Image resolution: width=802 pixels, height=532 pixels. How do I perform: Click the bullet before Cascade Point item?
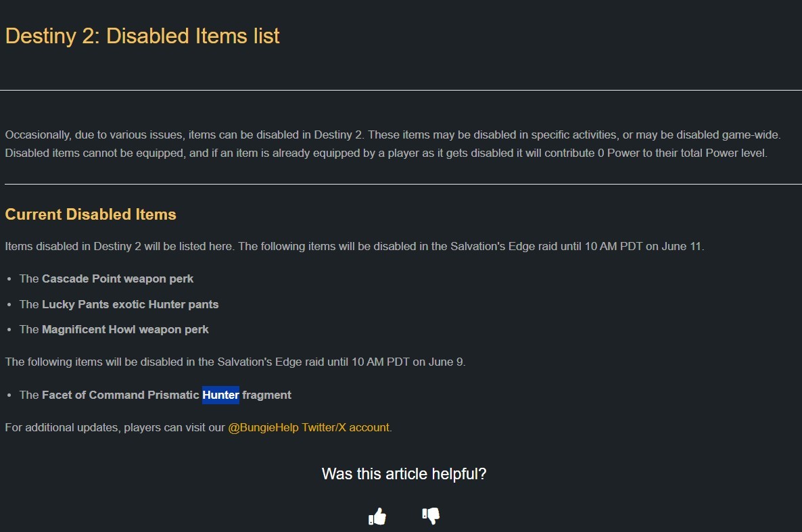tap(9, 279)
